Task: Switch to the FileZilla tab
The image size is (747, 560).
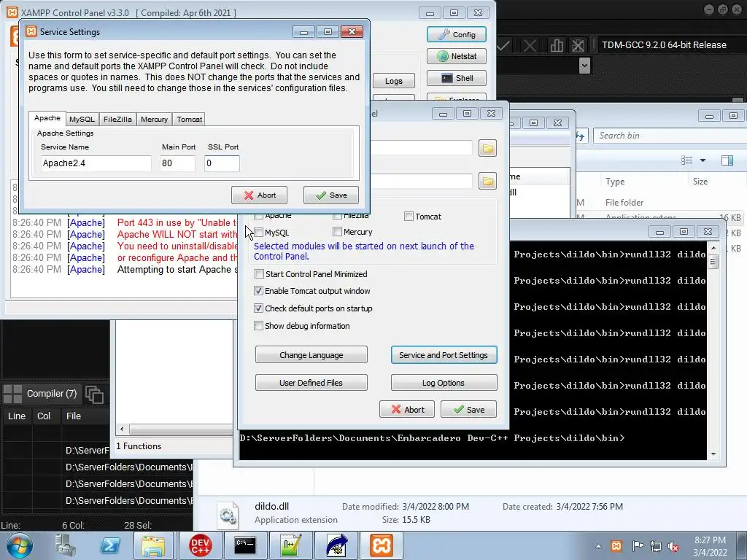Action: [117, 119]
